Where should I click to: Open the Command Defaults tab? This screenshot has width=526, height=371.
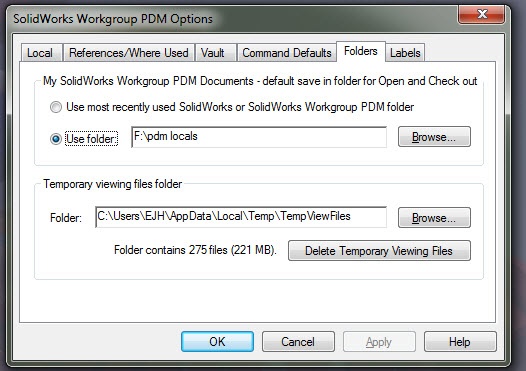(x=287, y=53)
